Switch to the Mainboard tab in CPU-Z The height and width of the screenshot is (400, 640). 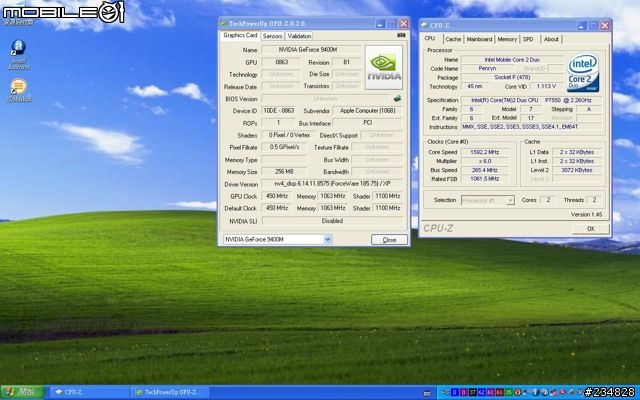(x=479, y=40)
